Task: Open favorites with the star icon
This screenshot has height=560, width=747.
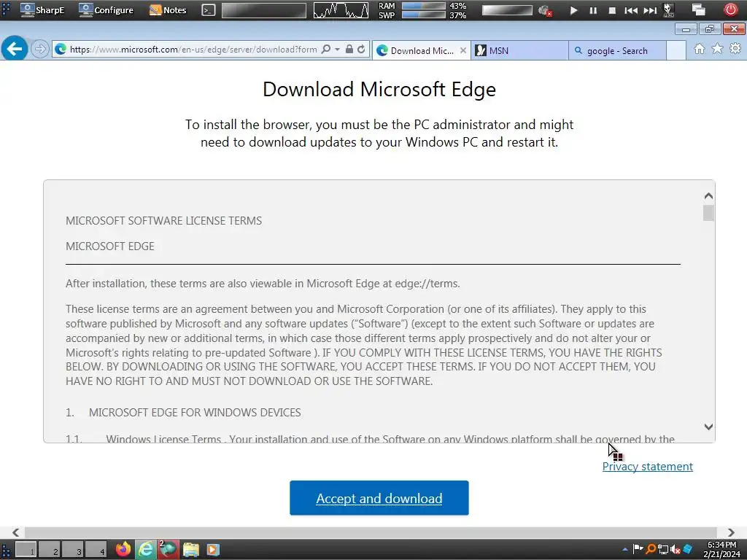Action: pyautogui.click(x=718, y=49)
